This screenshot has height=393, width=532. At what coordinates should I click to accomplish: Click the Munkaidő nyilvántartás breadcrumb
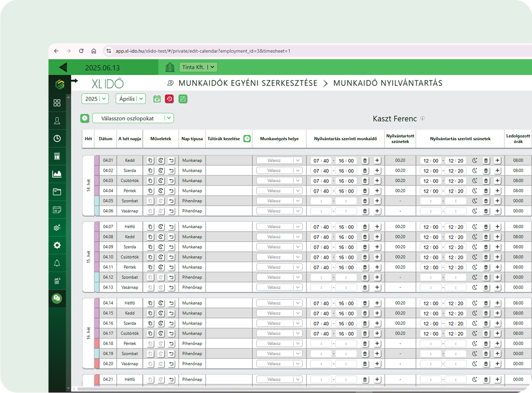tap(388, 83)
